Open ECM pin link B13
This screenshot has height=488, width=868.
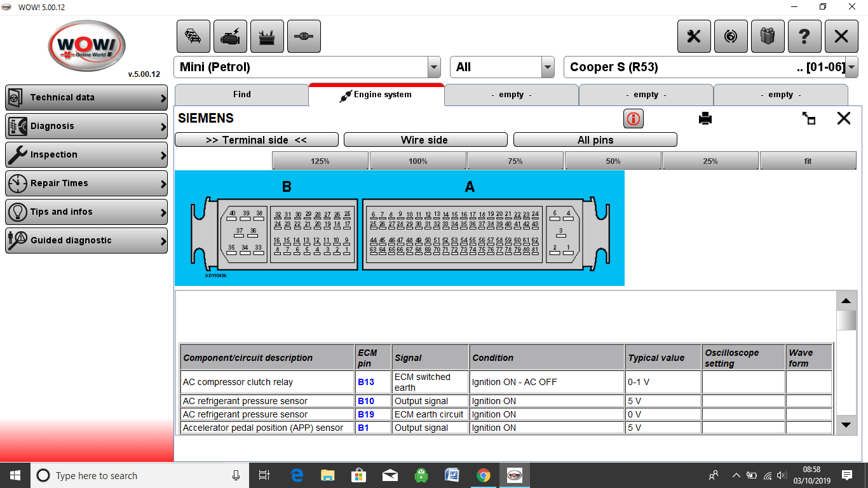366,383
